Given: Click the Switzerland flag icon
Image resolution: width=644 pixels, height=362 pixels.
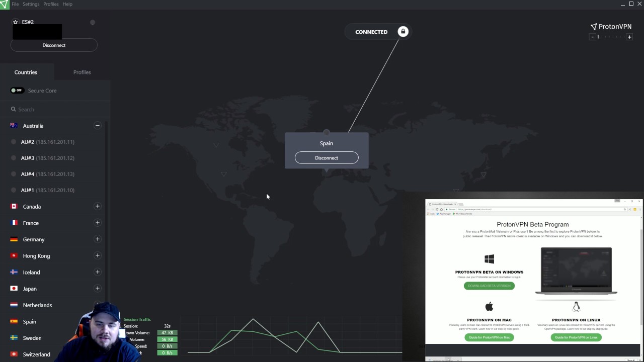Looking at the screenshot, I should pyautogui.click(x=14, y=354).
